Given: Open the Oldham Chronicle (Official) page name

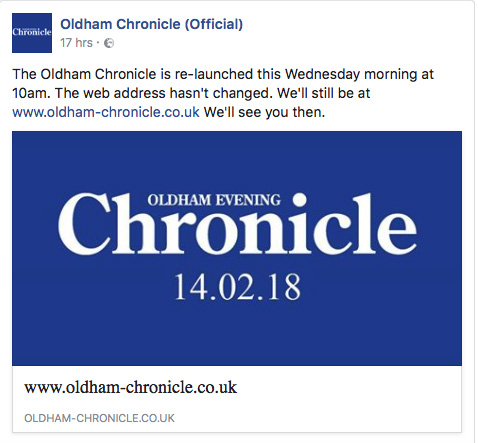Looking at the screenshot, I should point(151,24).
